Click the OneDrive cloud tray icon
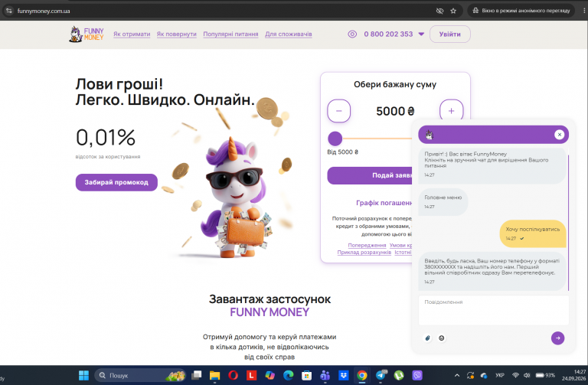588x385 pixels. click(484, 375)
